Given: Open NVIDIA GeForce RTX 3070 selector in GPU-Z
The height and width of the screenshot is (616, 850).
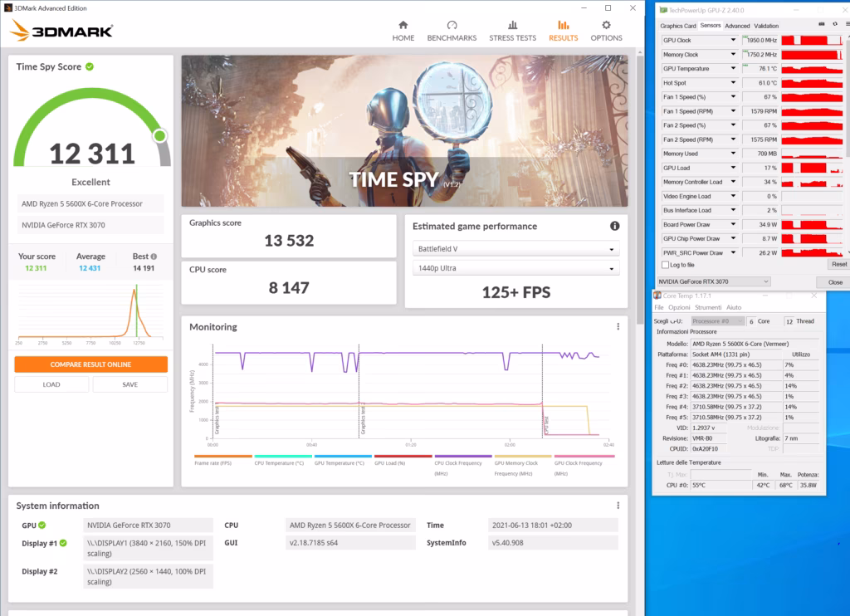Looking at the screenshot, I should [713, 281].
